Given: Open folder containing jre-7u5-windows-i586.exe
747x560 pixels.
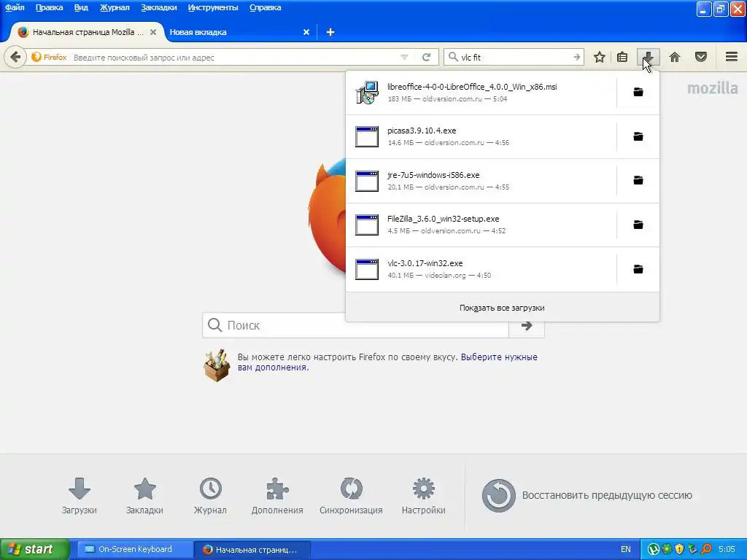Looking at the screenshot, I should click(638, 180).
